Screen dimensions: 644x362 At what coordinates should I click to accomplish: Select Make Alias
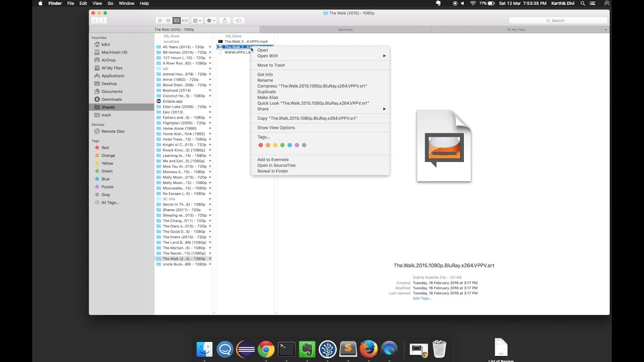[x=320, y=98]
